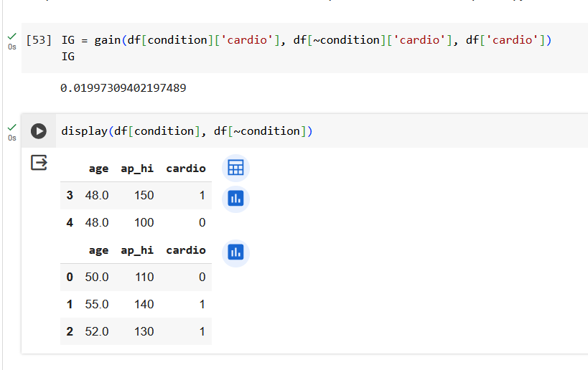Screen dimensions: 588x370
Task: Click the green checkmark beside display cell
Action: 12,128
